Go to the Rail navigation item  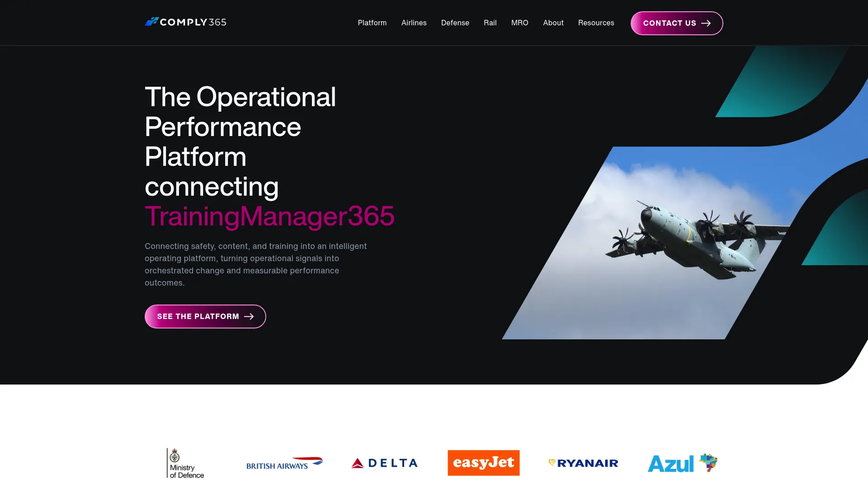(490, 23)
